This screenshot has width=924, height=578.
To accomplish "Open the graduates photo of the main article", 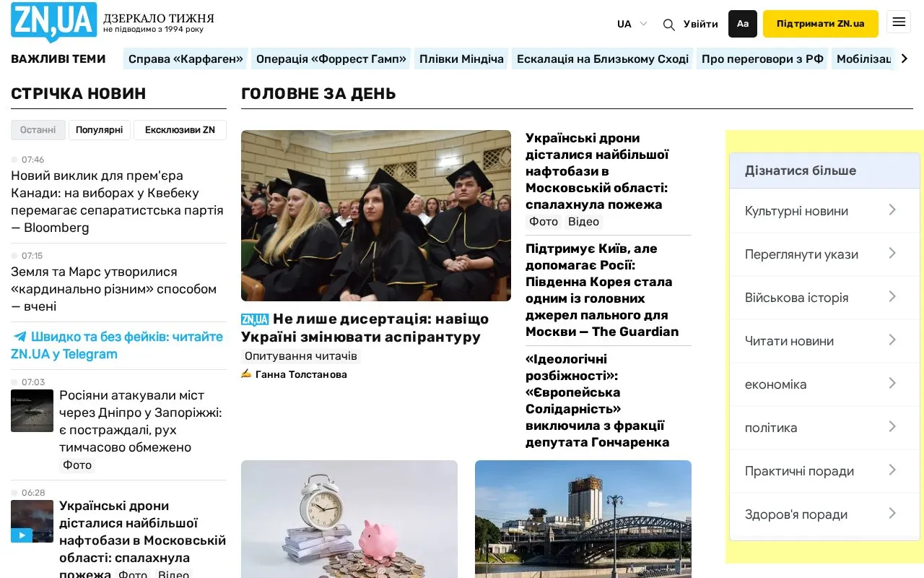I will [376, 215].
